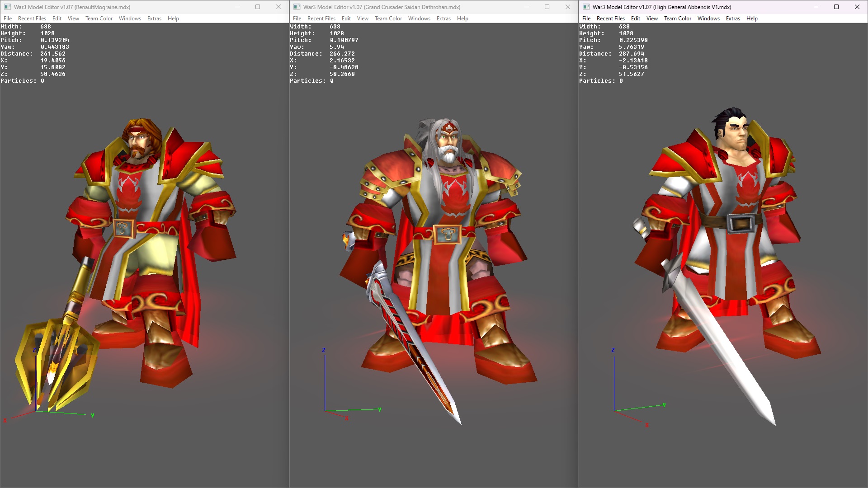The height and width of the screenshot is (488, 868).
Task: Click the app icon in High General Abbendis title bar
Action: click(586, 7)
